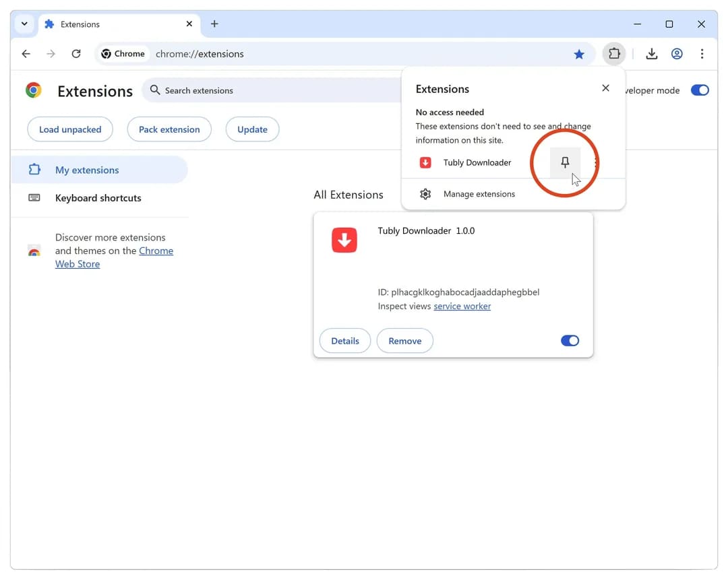Click the All Extensions heading

[x=348, y=195]
